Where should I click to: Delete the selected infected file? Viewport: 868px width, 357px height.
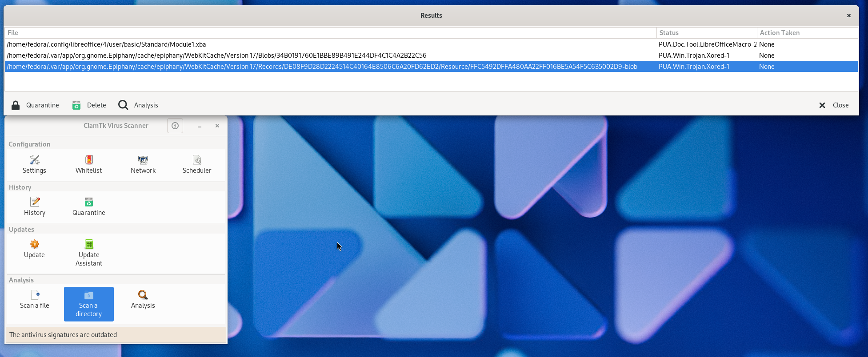(89, 105)
